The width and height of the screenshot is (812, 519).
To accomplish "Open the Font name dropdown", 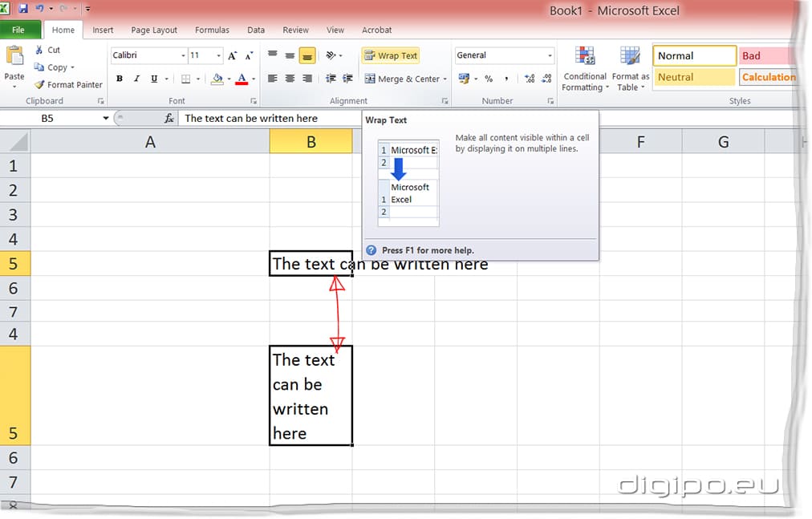I will 183,55.
